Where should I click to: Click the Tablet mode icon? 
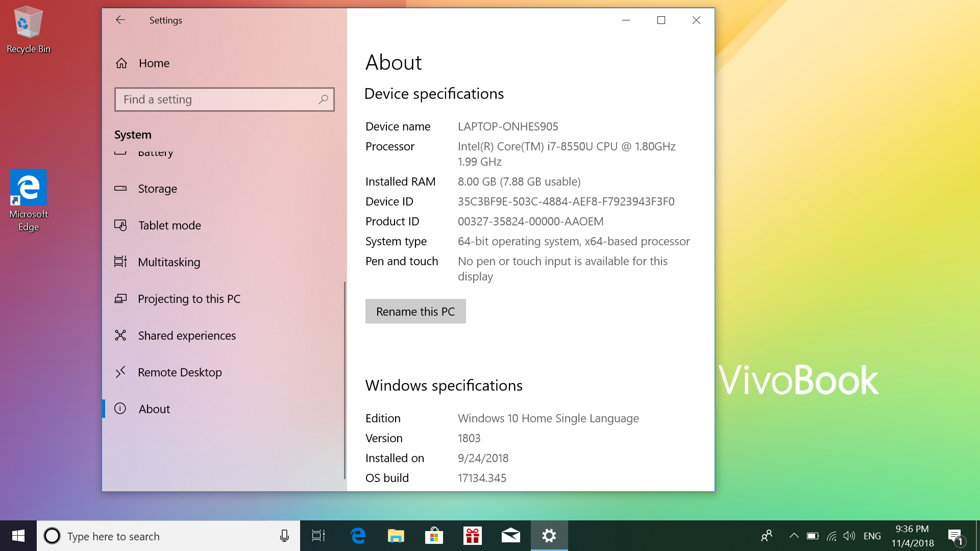[120, 225]
